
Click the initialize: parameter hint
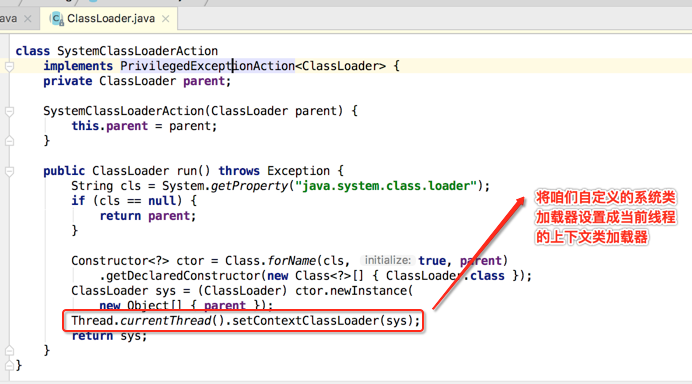387,260
